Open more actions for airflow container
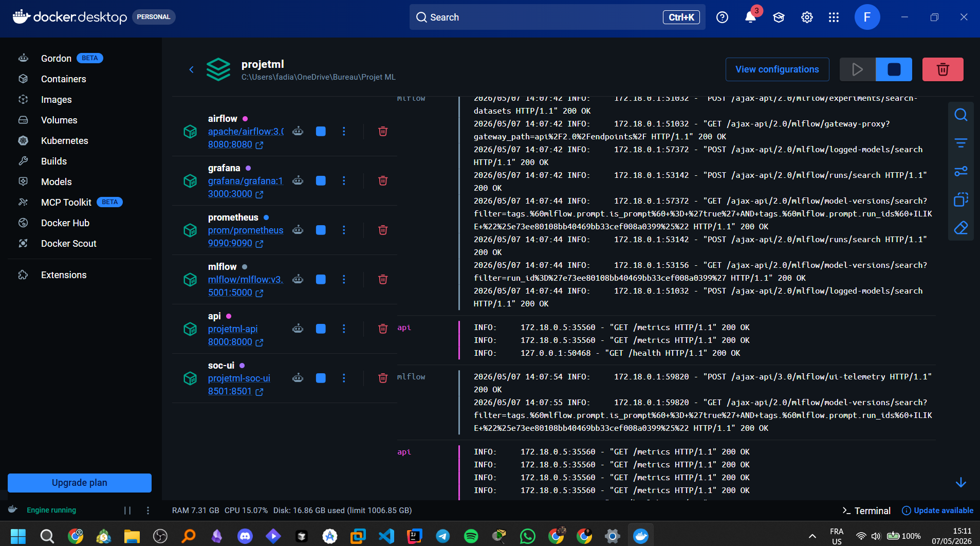Viewport: 980px width, 546px height. pos(344,131)
